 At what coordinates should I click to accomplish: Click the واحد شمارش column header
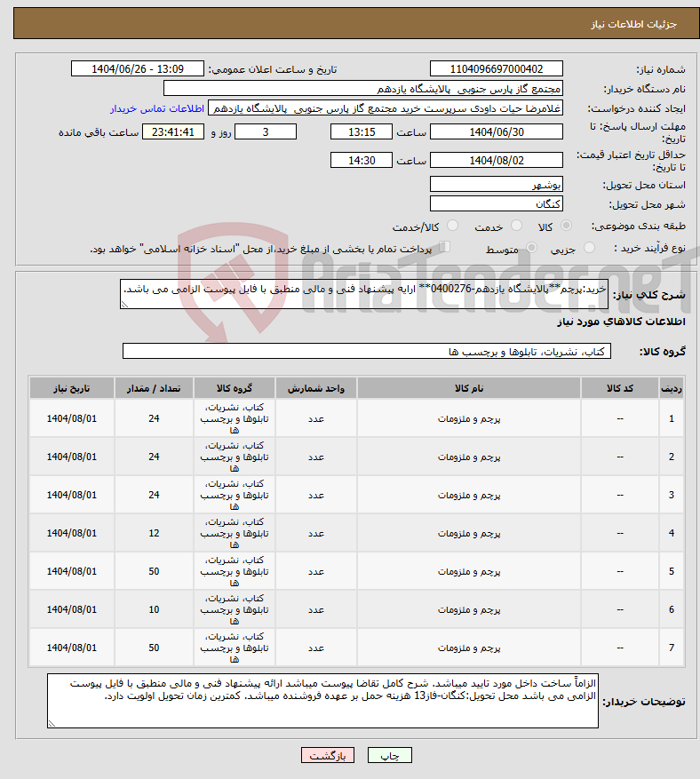pyautogui.click(x=316, y=388)
